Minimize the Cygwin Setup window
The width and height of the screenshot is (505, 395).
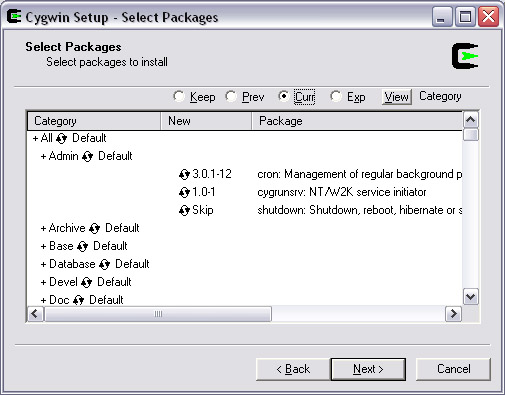click(442, 17)
